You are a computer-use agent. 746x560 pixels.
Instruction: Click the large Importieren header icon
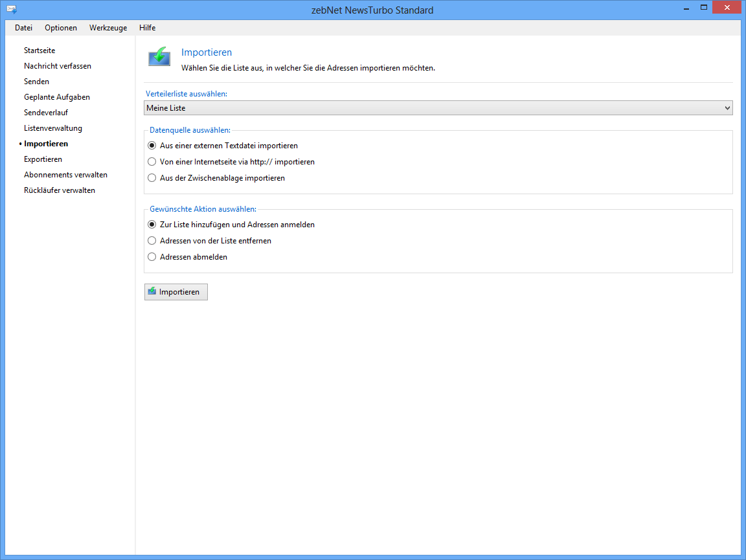pos(159,56)
